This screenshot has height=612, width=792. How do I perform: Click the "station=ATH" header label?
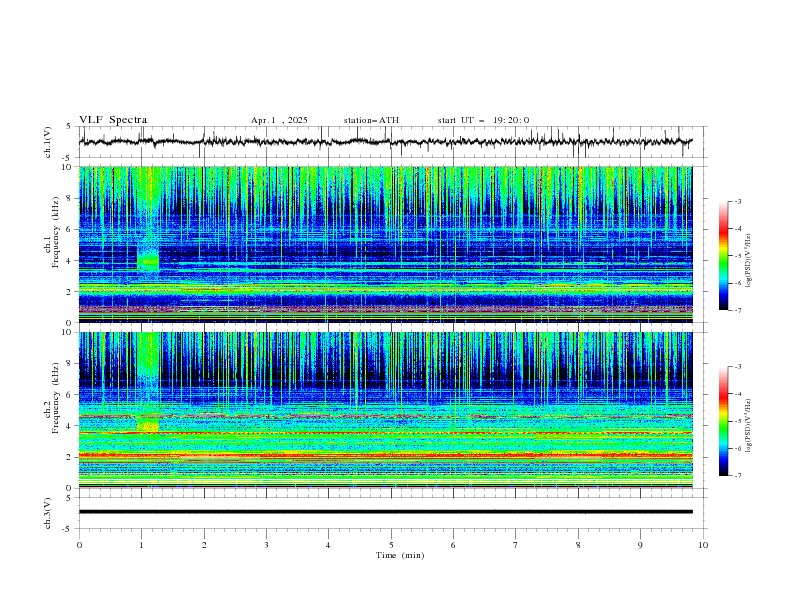(371, 120)
